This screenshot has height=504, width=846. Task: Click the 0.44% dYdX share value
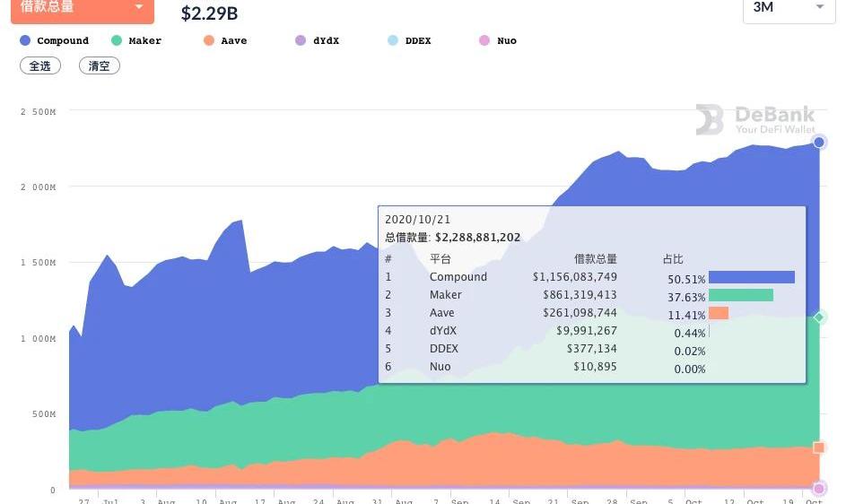coord(690,334)
